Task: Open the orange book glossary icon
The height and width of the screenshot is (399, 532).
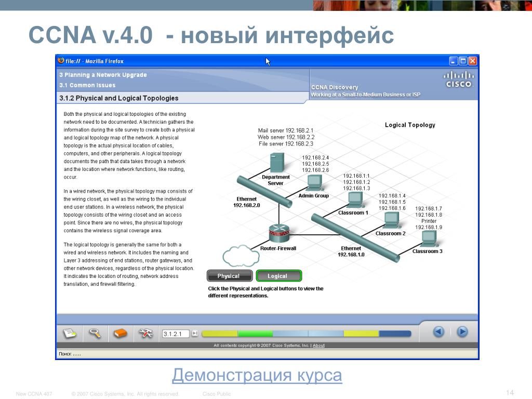Action: click(120, 334)
